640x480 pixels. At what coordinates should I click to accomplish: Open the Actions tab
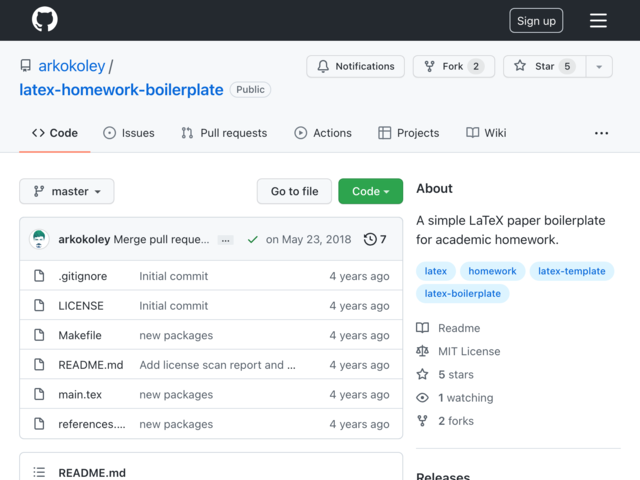[323, 133]
